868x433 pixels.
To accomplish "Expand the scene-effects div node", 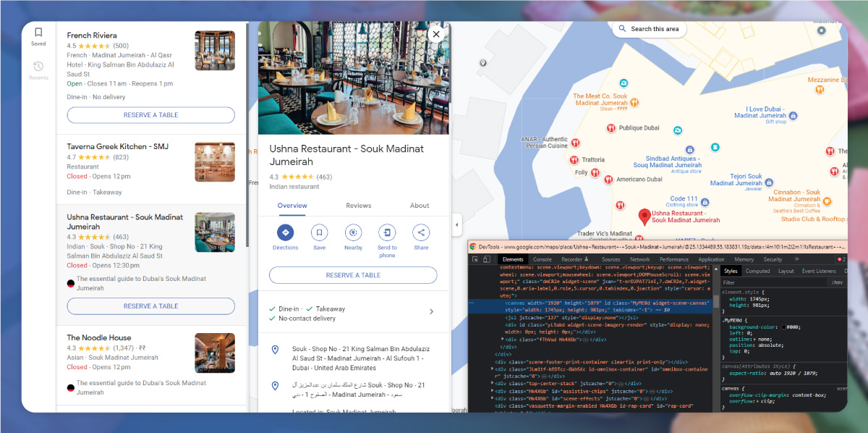I will [x=493, y=398].
